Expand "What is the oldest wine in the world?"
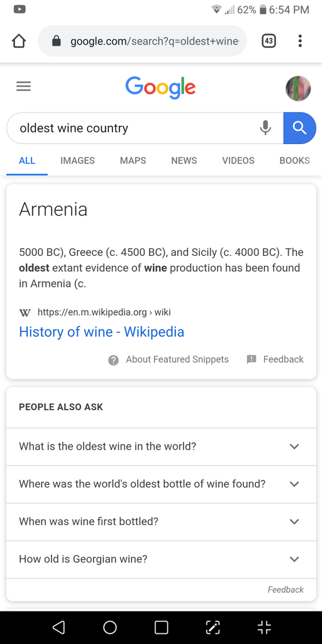322x644 pixels. click(x=161, y=447)
